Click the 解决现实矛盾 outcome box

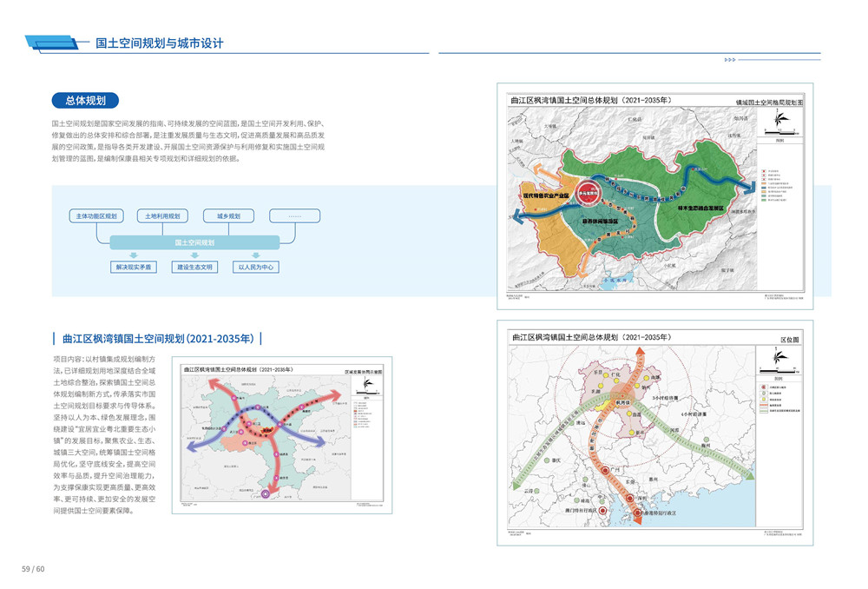[x=134, y=267]
